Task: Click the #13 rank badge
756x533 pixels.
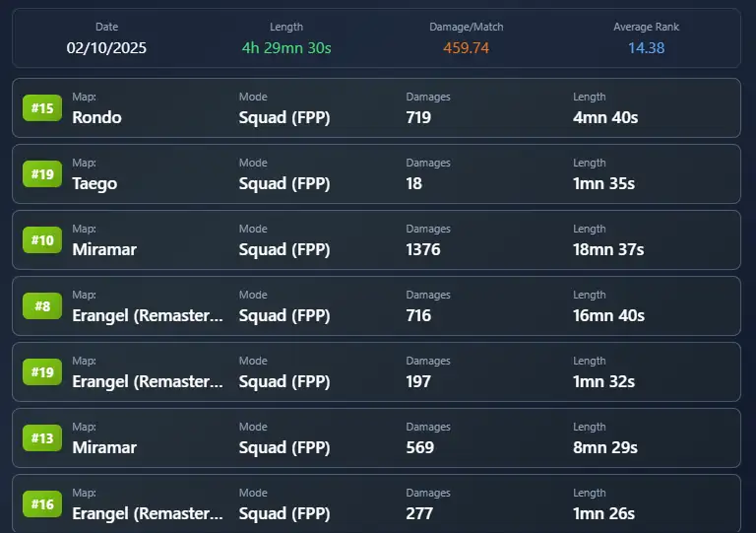Action: pyautogui.click(x=42, y=438)
